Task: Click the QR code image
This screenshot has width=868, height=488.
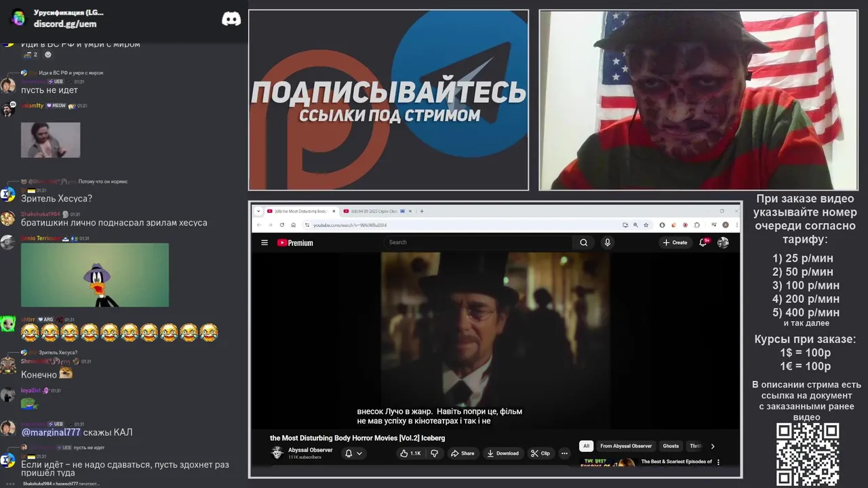Action: (x=808, y=455)
